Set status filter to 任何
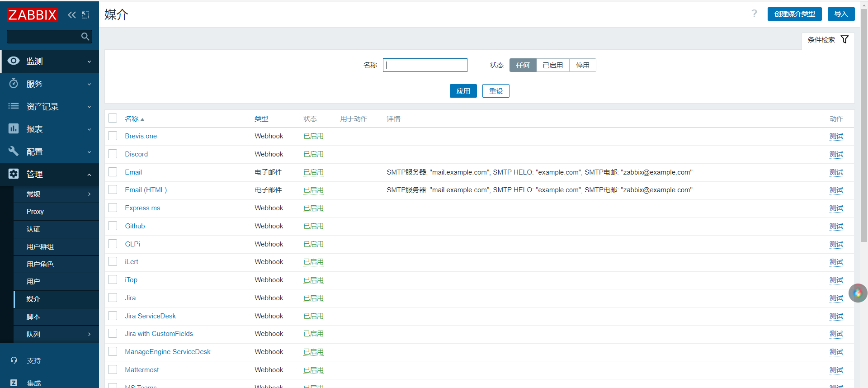Image resolution: width=868 pixels, height=388 pixels. tap(523, 65)
